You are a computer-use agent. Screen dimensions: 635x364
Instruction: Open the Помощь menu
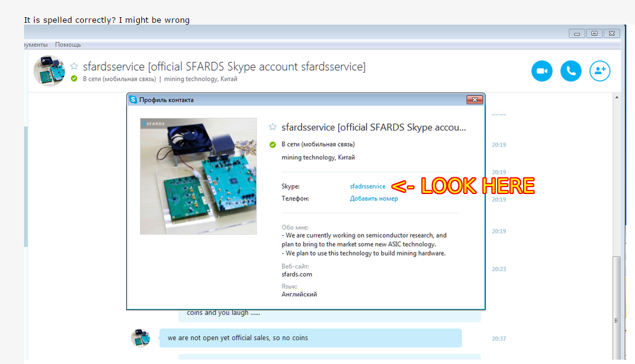68,44
